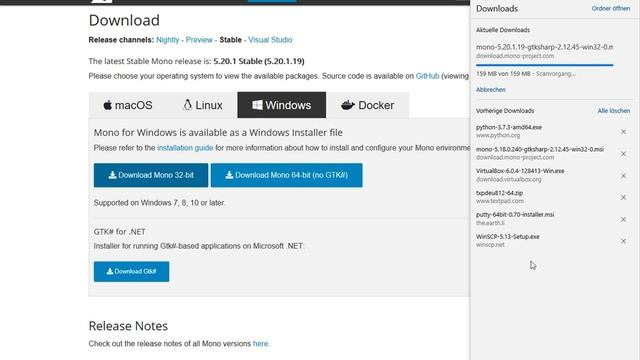This screenshot has height=360, width=640.
Task: Click the 'Downloads' panel title
Action: pyautogui.click(x=497, y=9)
